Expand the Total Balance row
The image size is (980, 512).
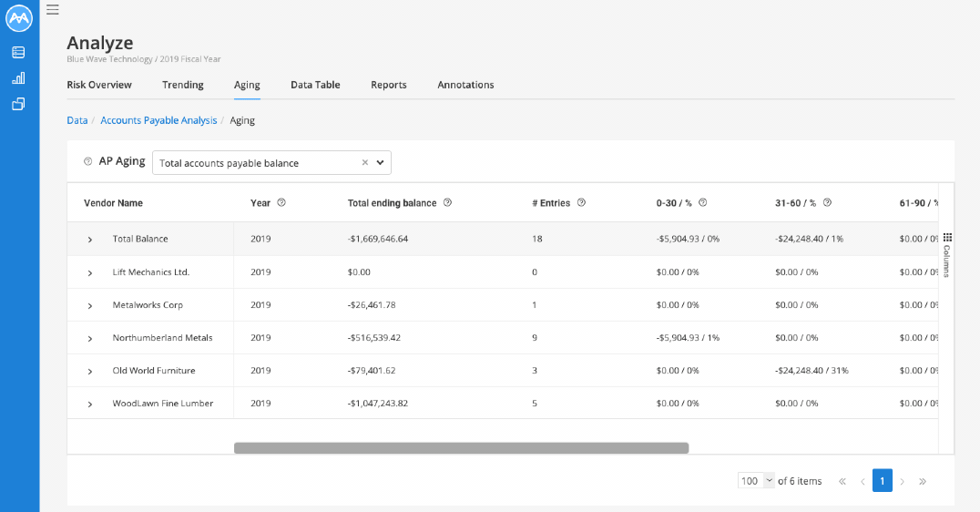(x=90, y=240)
